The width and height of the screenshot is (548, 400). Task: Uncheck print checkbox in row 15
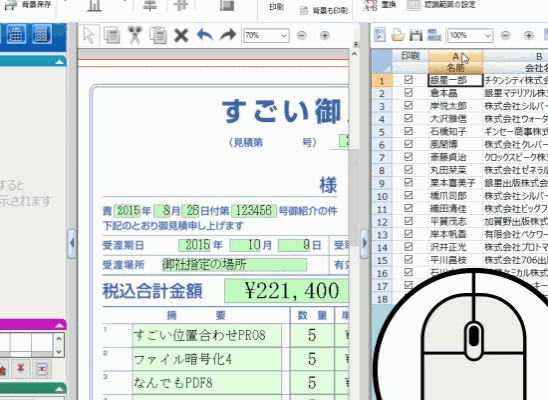click(x=408, y=260)
